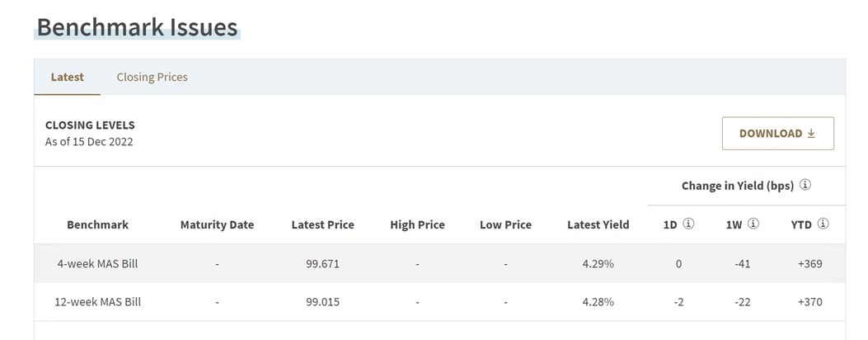Click the Benchmark Issues heading
This screenshot has height=340, width=868.
coord(138,27)
